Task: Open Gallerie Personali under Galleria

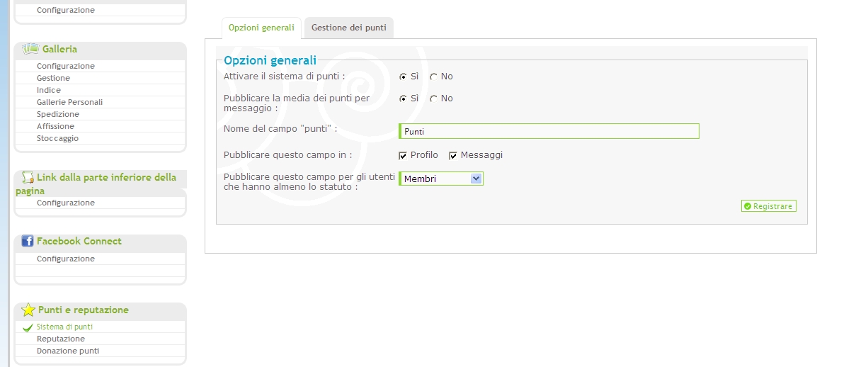Action: [x=69, y=102]
